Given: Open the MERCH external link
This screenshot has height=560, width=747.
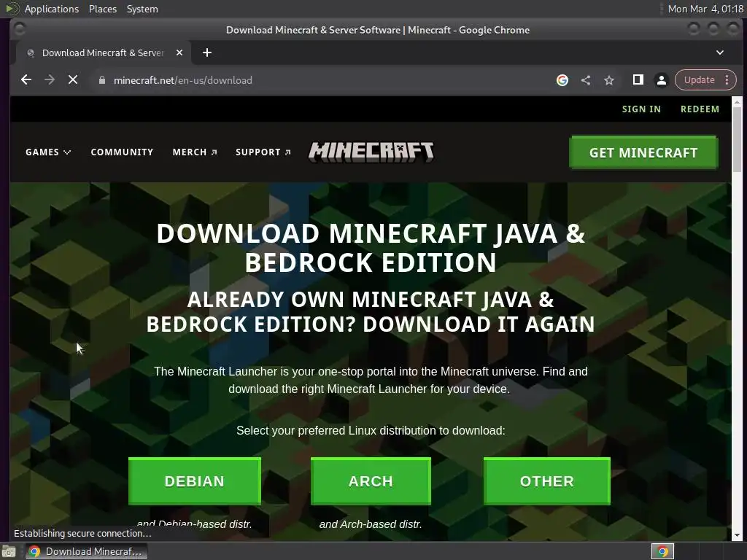Looking at the screenshot, I should click(195, 152).
